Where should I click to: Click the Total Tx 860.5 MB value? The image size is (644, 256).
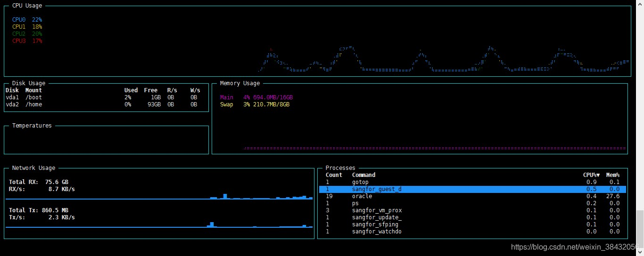click(x=55, y=210)
